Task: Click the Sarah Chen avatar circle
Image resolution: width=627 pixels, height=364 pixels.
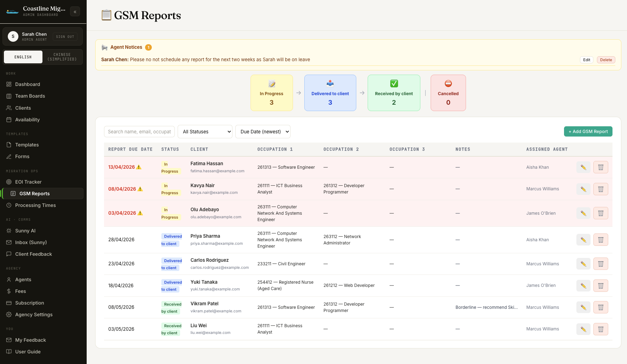Action: click(13, 36)
